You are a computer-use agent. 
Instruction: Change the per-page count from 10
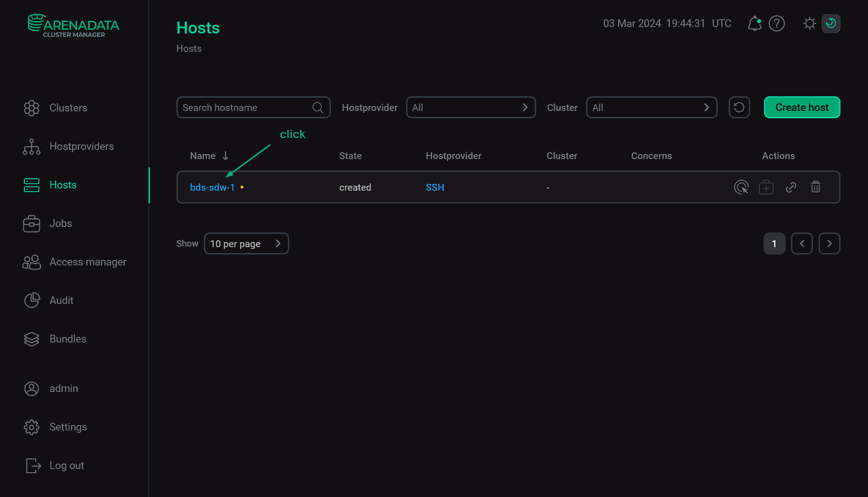pos(246,243)
